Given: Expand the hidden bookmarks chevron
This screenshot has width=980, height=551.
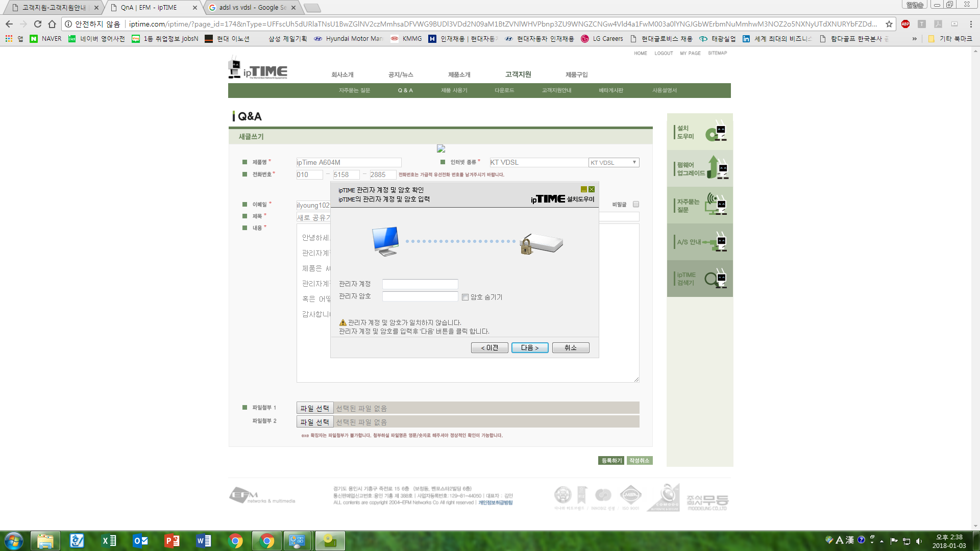Looking at the screenshot, I should [914, 39].
